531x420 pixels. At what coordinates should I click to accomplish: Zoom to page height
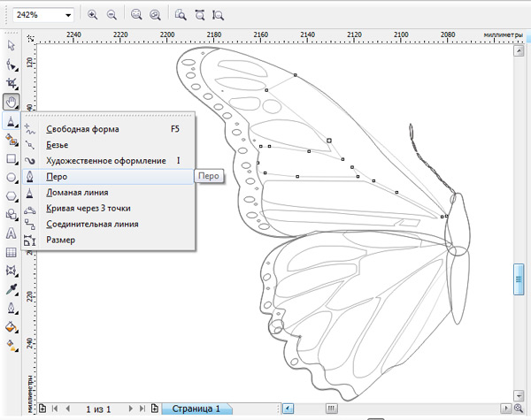[218, 15]
